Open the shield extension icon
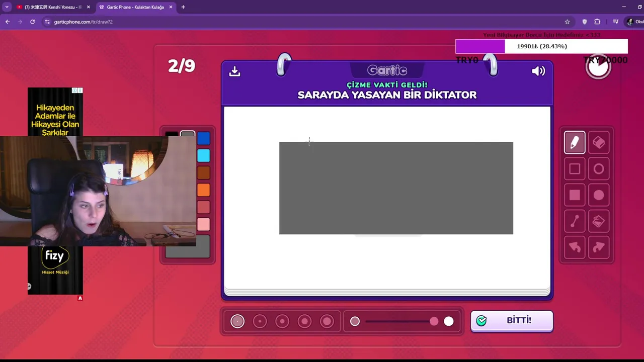This screenshot has width=644, height=362. point(584,22)
